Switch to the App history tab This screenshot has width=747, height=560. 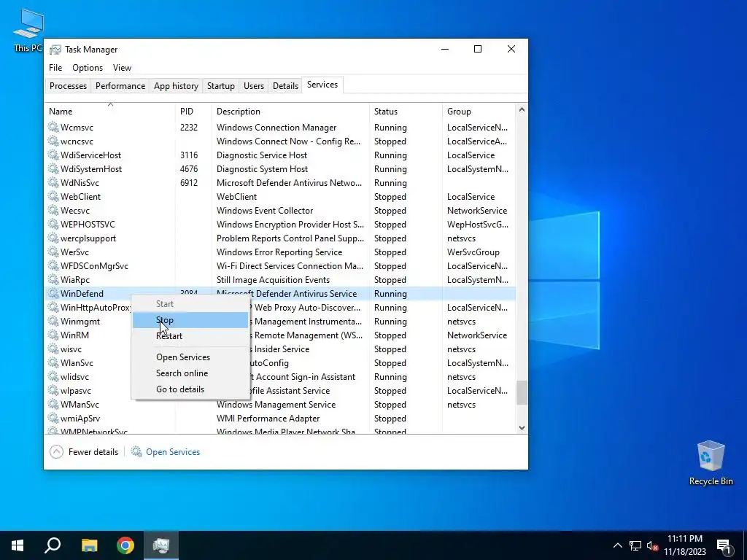(176, 86)
